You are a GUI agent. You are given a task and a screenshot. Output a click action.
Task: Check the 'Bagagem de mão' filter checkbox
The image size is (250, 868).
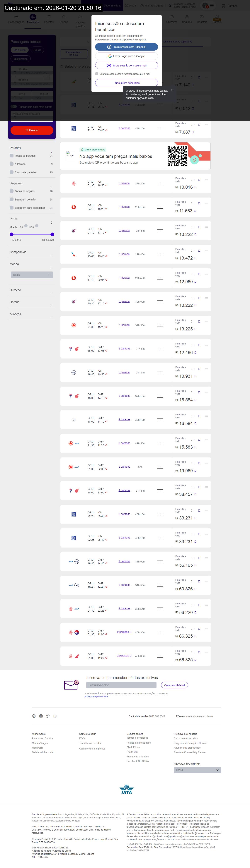pos(12,199)
